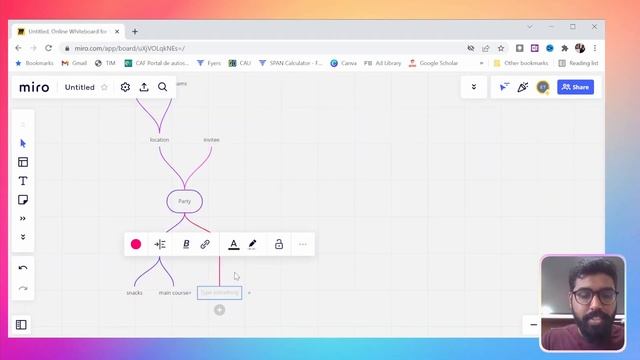Select the location node
Screen dimensions: 640x360
(159, 140)
